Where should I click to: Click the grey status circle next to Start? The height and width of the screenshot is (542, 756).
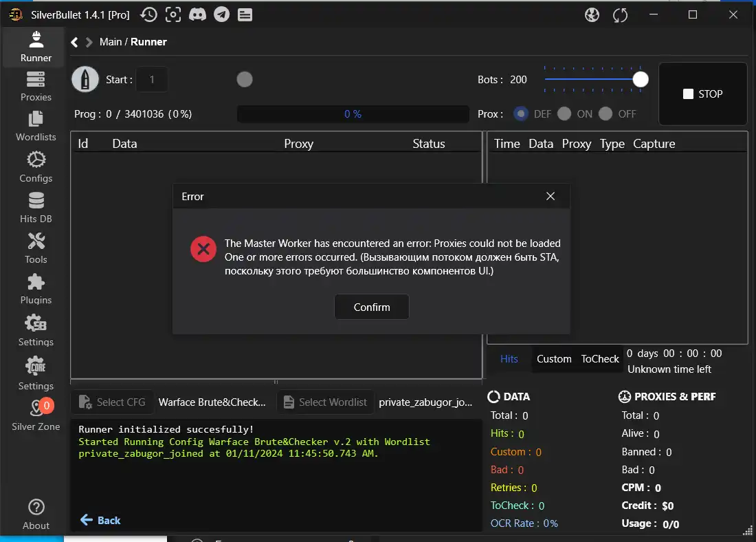(x=245, y=79)
